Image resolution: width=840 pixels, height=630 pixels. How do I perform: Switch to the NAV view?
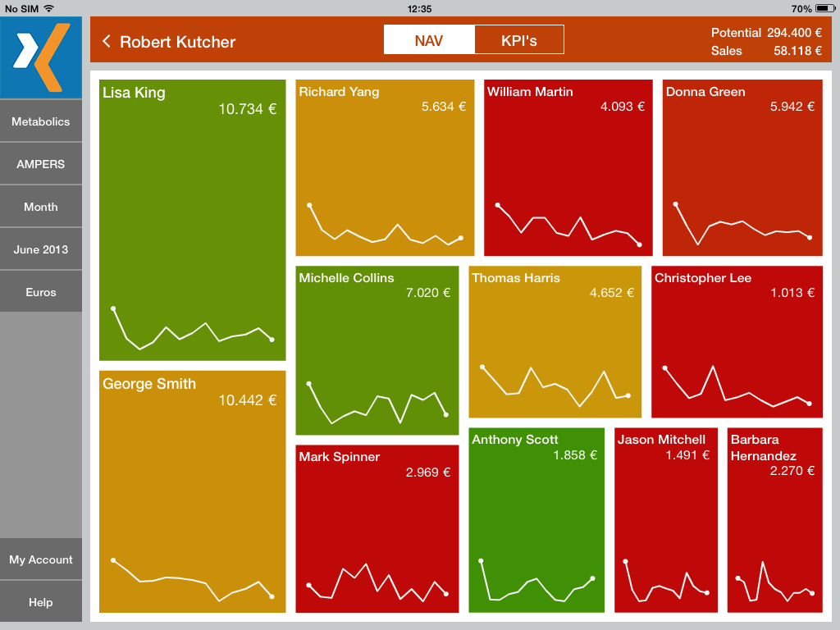coord(429,40)
